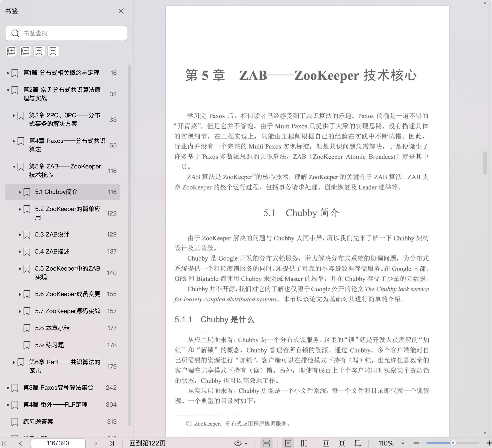Click the add bookmark icon
This screenshot has height=448, width=492.
tap(39, 51)
